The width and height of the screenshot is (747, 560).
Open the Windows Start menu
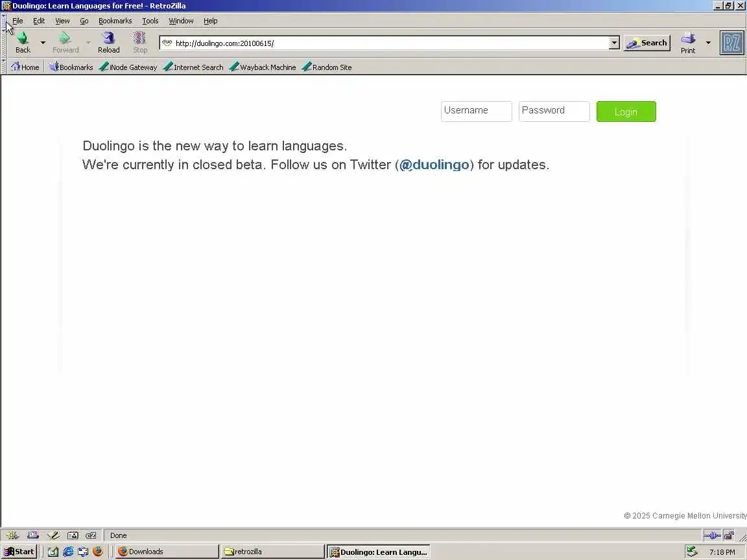coord(19,552)
